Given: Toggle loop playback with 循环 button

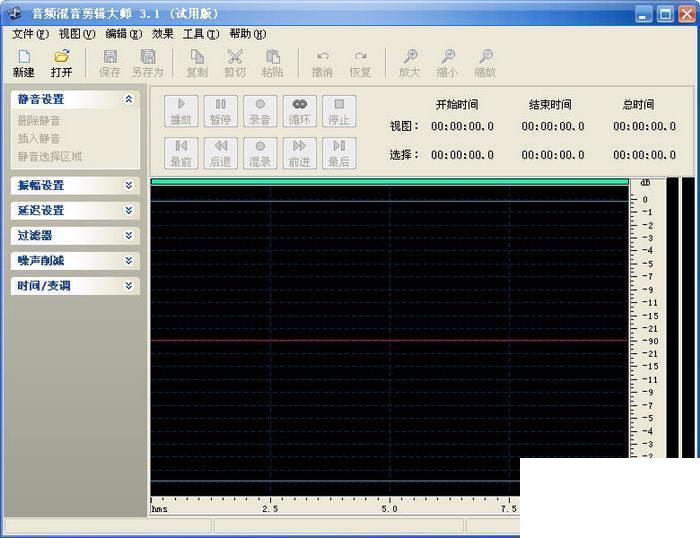Looking at the screenshot, I should click(x=300, y=111).
